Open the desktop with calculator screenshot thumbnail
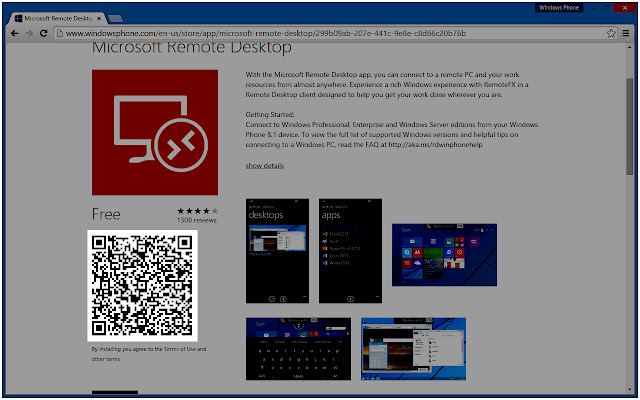The width and height of the screenshot is (640, 400). pyautogui.click(x=413, y=349)
